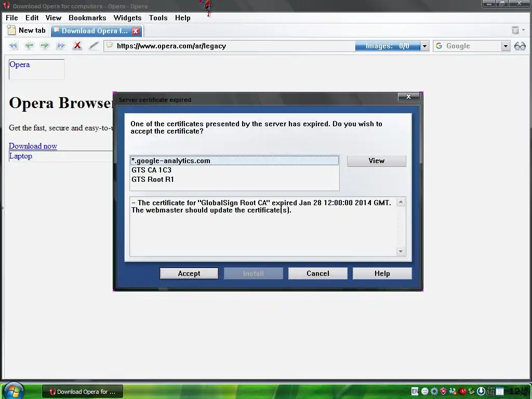Click the Help button in the dialog
The width and height of the screenshot is (532, 399).
382,273
